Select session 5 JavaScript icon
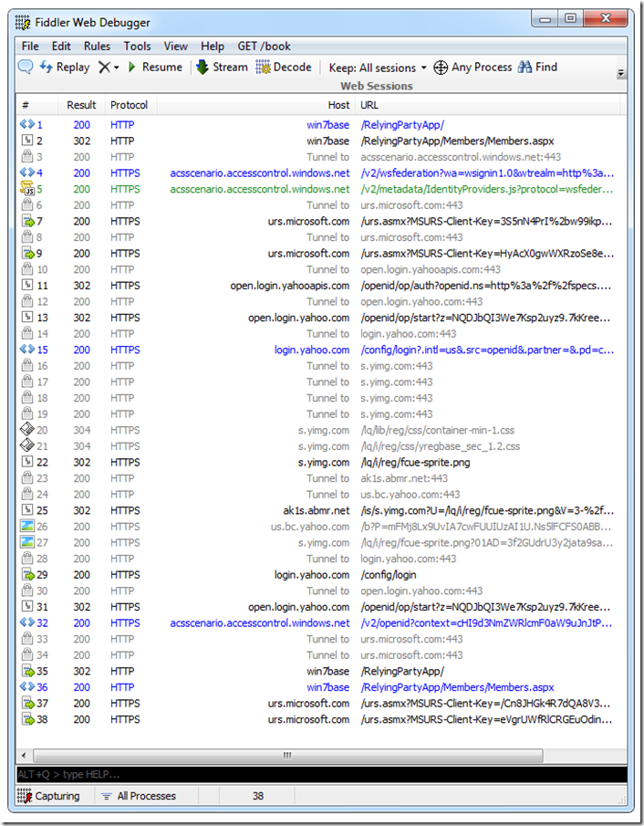This screenshot has height=826, width=644. tap(26, 188)
